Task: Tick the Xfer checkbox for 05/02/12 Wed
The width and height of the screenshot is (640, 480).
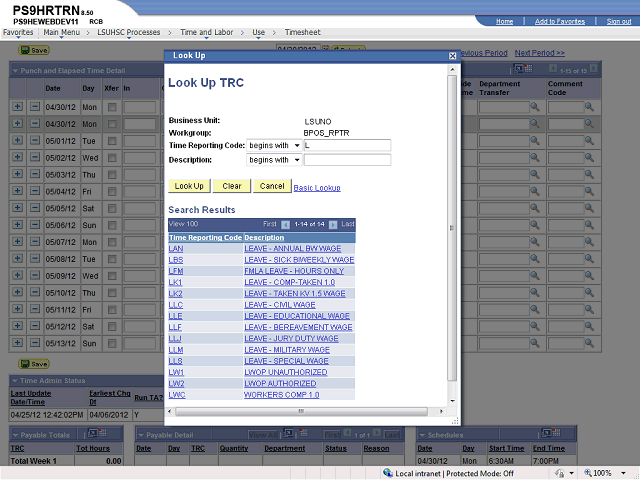Action: tap(113, 158)
